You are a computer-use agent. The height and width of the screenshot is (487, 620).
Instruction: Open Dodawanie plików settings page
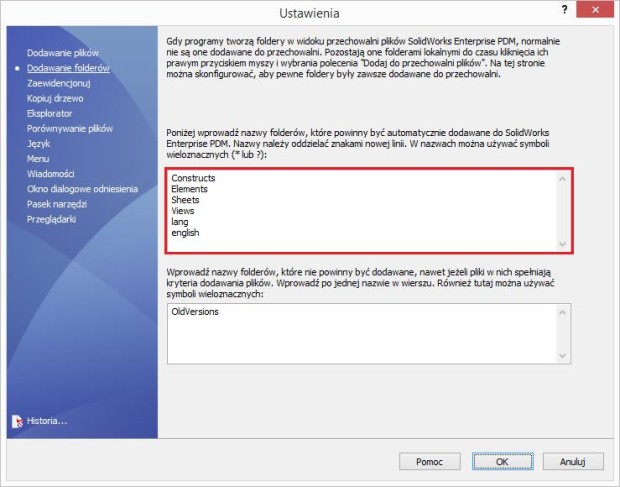(62, 53)
